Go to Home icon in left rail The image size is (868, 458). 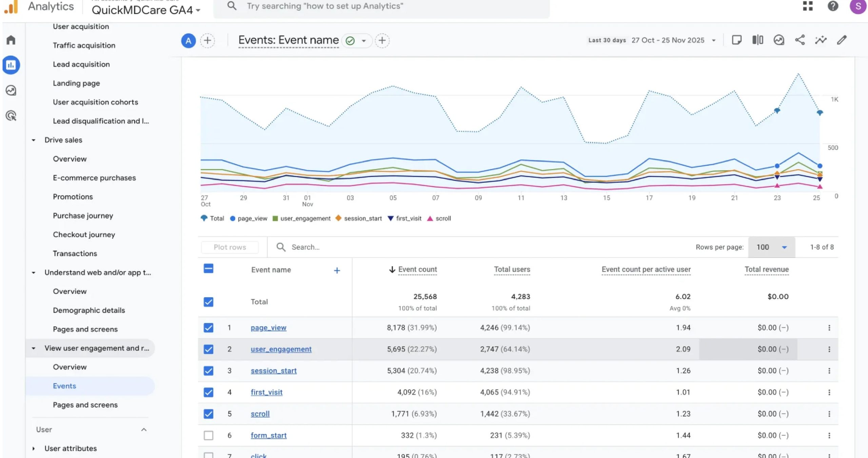pyautogui.click(x=11, y=40)
